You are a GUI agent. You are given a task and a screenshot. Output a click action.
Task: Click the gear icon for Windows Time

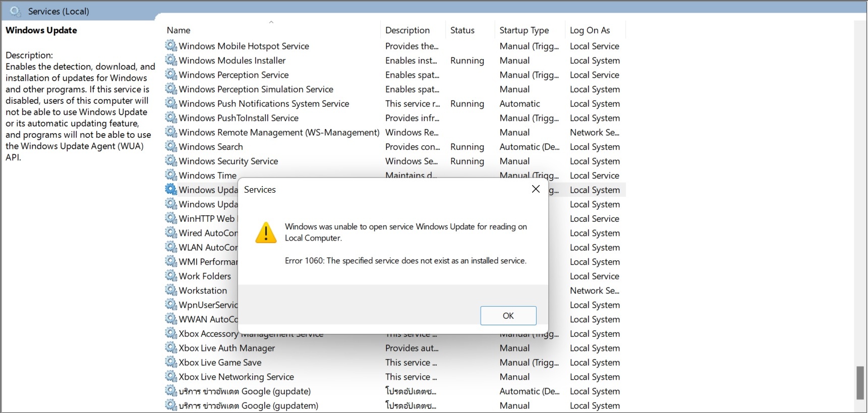coord(171,175)
